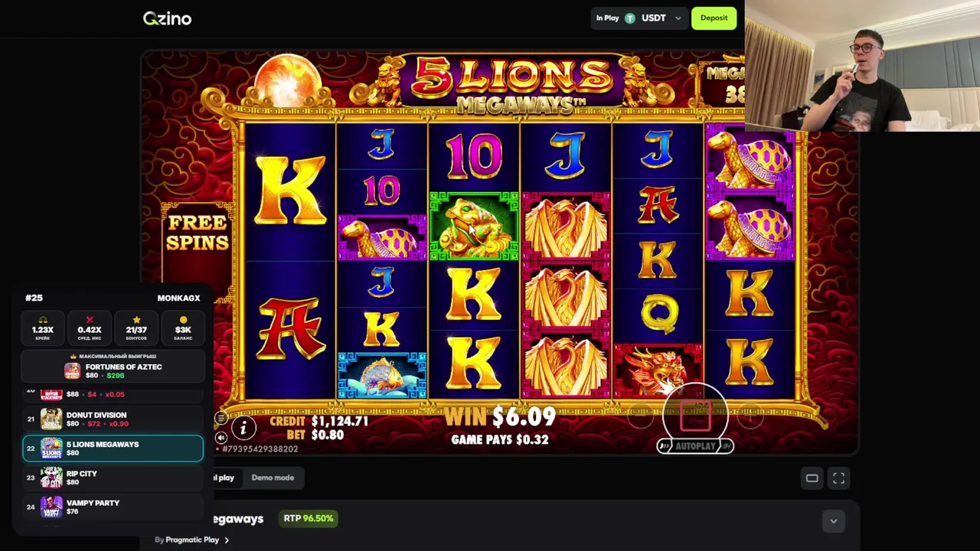Toggle Real play mode

tap(224, 478)
